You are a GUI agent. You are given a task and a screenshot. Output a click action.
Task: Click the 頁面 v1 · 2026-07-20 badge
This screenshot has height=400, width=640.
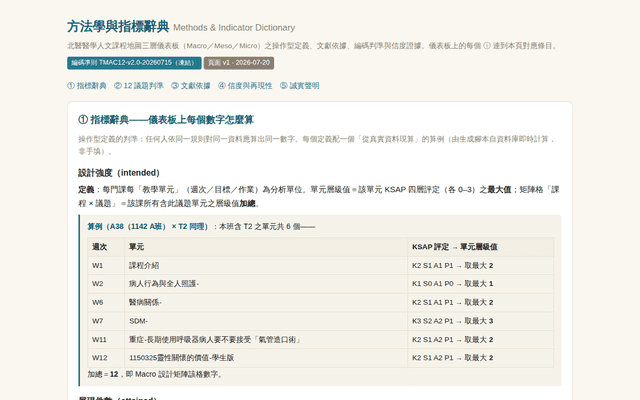(239, 63)
